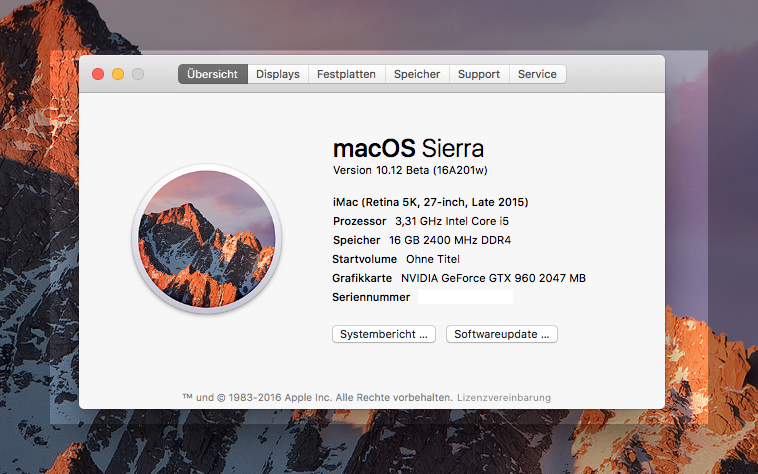Click startup volume value Ohne Titel
Image resolution: width=758 pixels, height=474 pixels.
pyautogui.click(x=433, y=259)
